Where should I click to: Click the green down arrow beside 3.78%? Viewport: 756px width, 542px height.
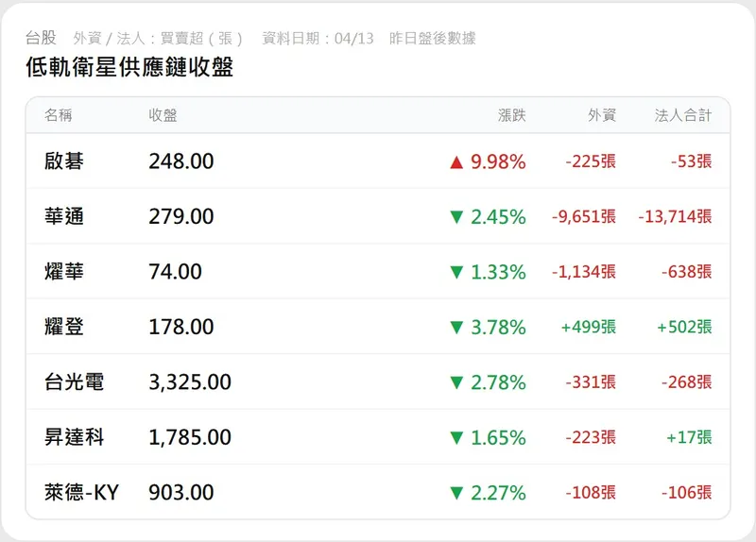[x=457, y=328]
